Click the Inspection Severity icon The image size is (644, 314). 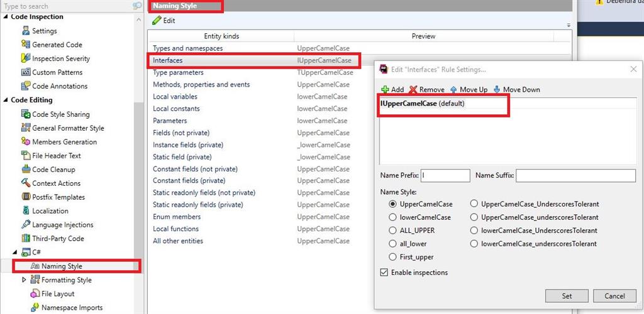tap(26, 58)
